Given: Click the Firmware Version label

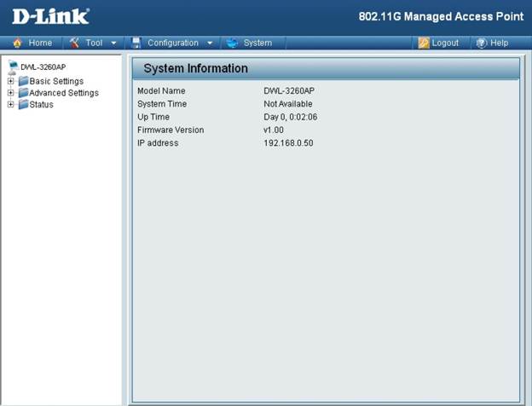Looking at the screenshot, I should coord(171,130).
